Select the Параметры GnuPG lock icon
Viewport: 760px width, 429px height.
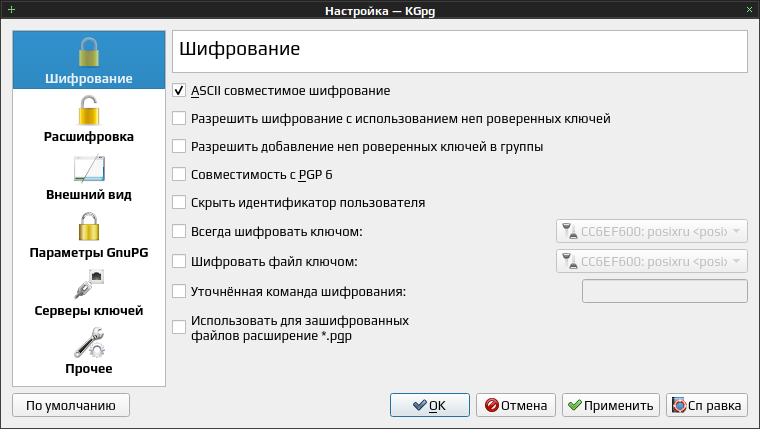coord(89,226)
